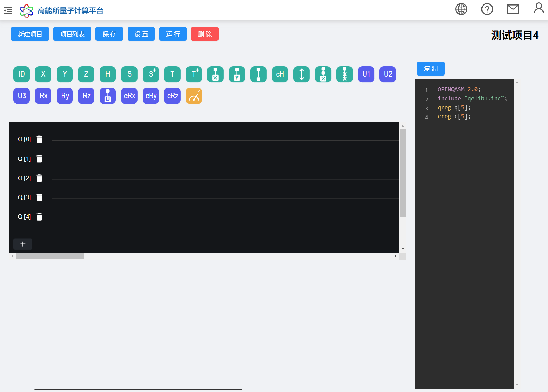Click the 新建项目 button

(30, 34)
